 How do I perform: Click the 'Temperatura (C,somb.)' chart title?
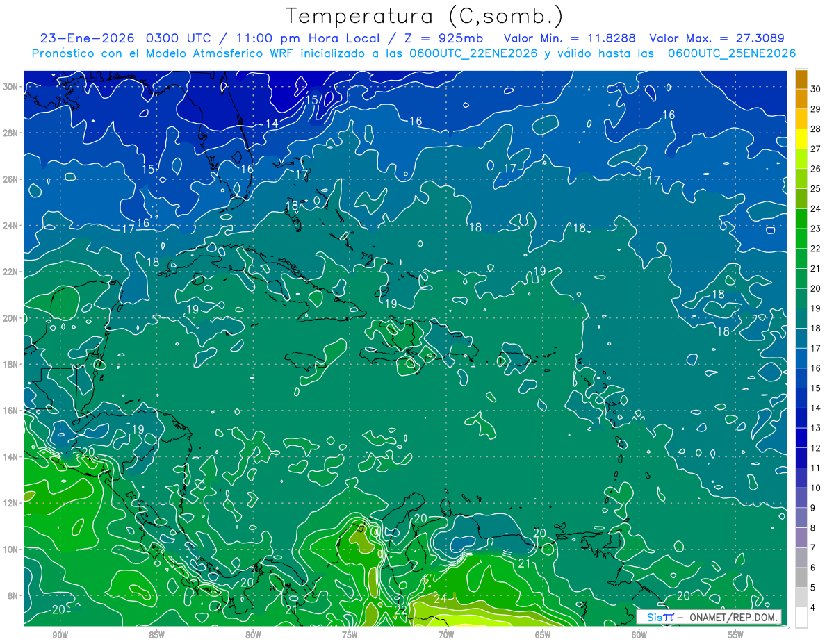tap(425, 16)
